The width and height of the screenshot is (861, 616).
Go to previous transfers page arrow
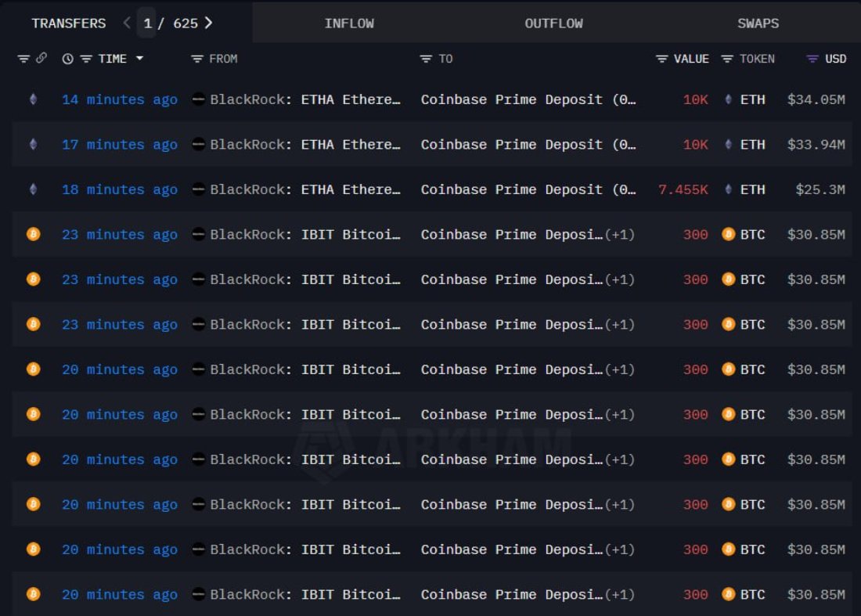[x=127, y=23]
